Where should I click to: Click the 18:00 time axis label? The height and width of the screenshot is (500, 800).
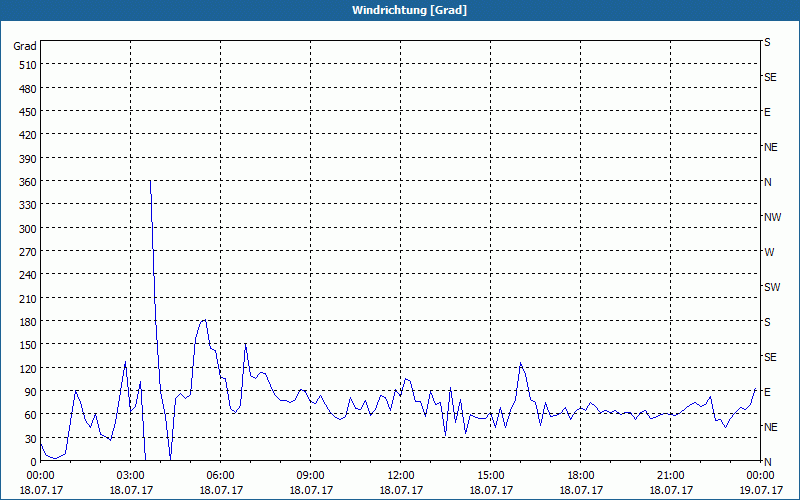(x=581, y=476)
